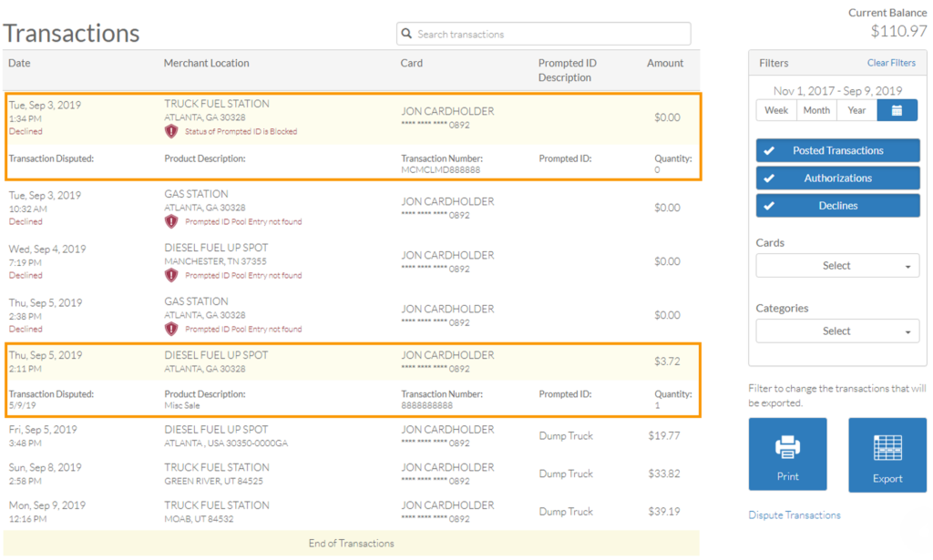Click the Date column header
The width and height of the screenshot is (933, 560).
(x=20, y=63)
